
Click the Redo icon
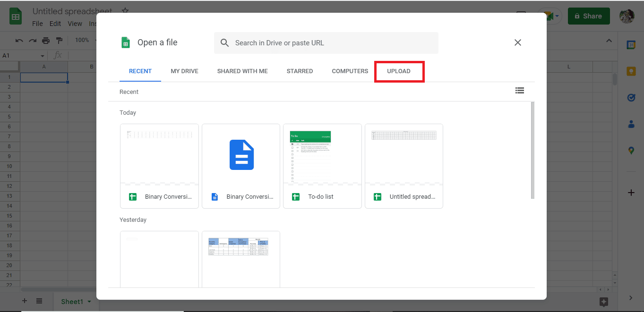32,40
